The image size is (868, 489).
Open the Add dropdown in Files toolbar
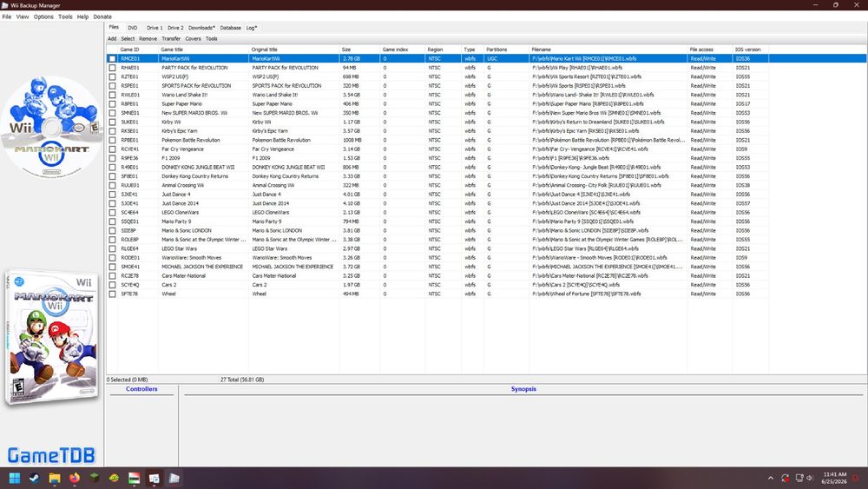pyautogui.click(x=112, y=39)
